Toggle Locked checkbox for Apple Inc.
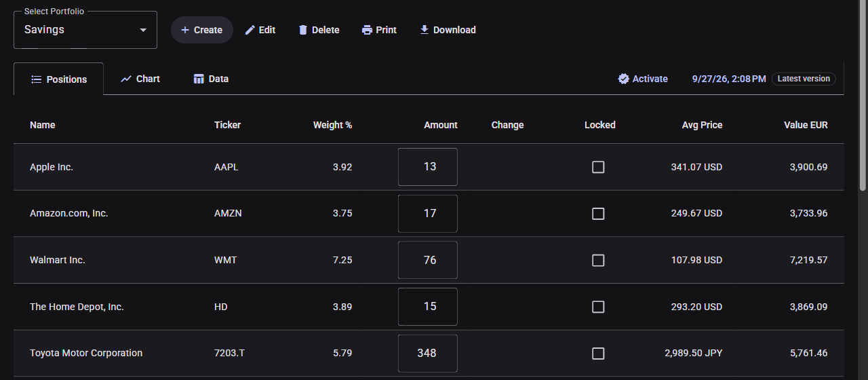This screenshot has width=868, height=380. 598,167
